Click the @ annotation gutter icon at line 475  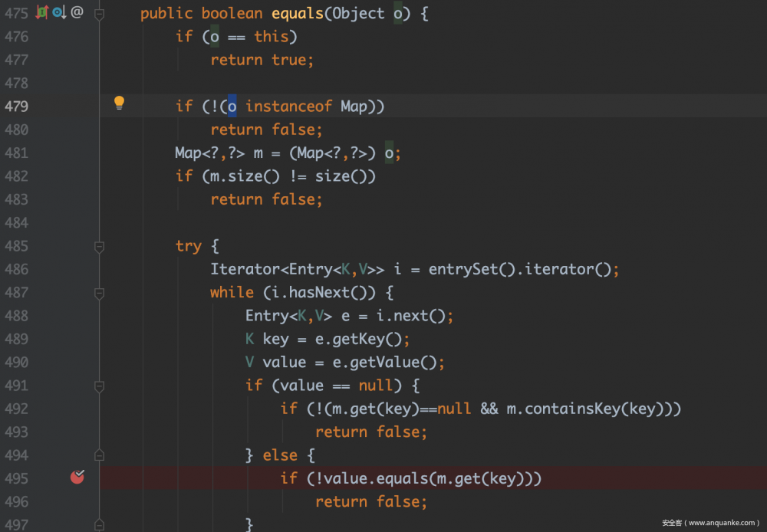click(x=77, y=11)
